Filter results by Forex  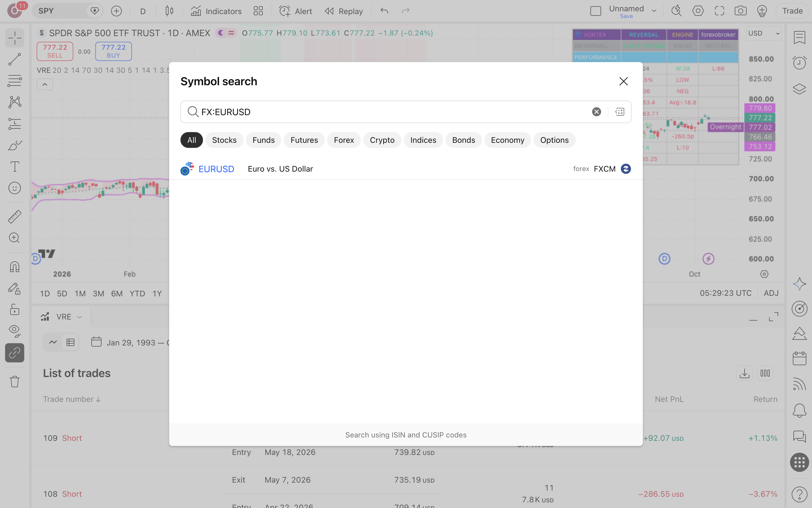[x=344, y=140]
